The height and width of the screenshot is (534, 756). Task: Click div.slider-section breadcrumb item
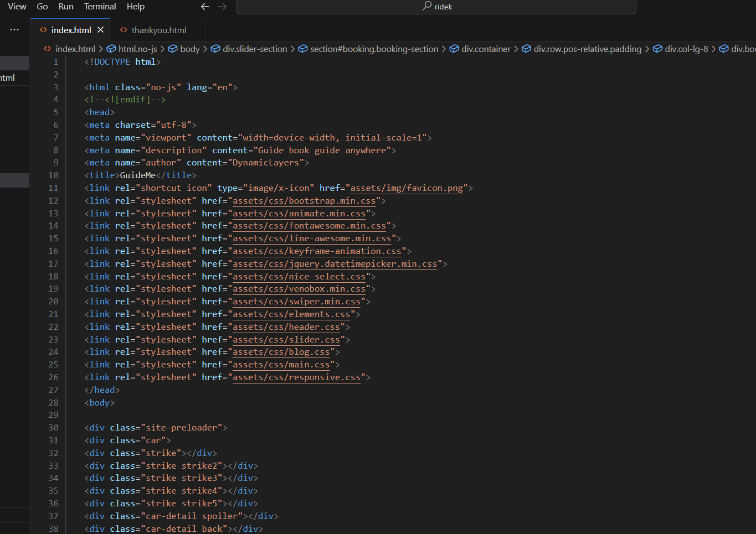(x=255, y=49)
